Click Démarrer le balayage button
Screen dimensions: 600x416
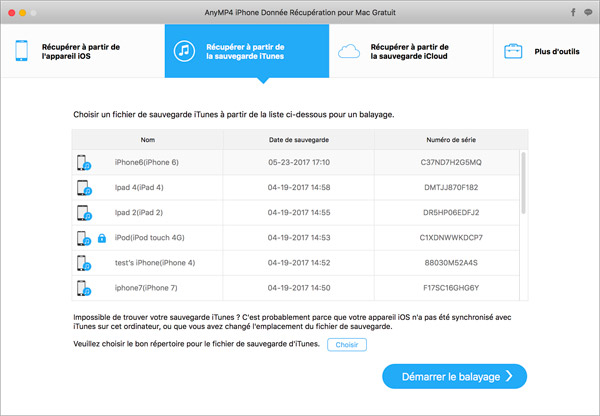click(x=455, y=376)
